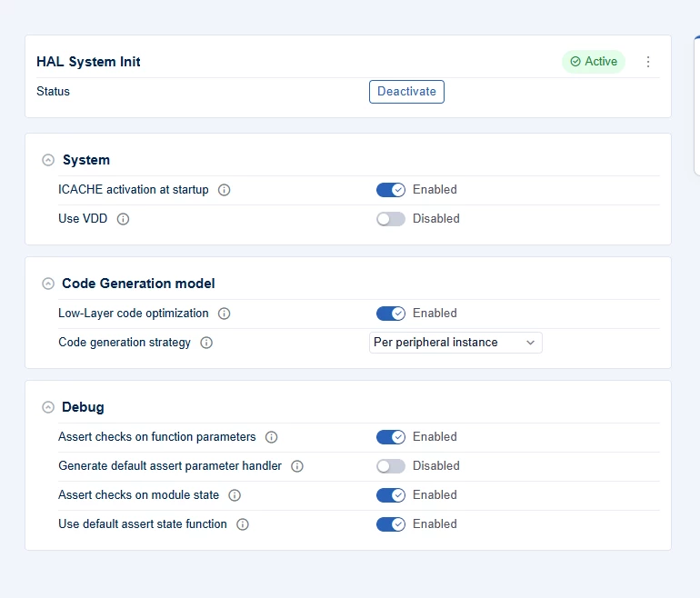This screenshot has width=700, height=598.
Task: Toggle Assert checks on module state
Action: (391, 495)
